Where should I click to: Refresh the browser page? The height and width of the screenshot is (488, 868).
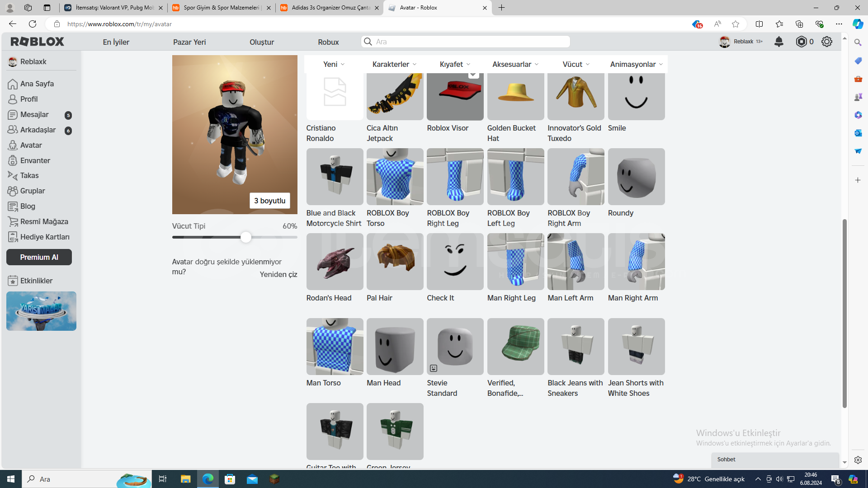click(x=33, y=24)
